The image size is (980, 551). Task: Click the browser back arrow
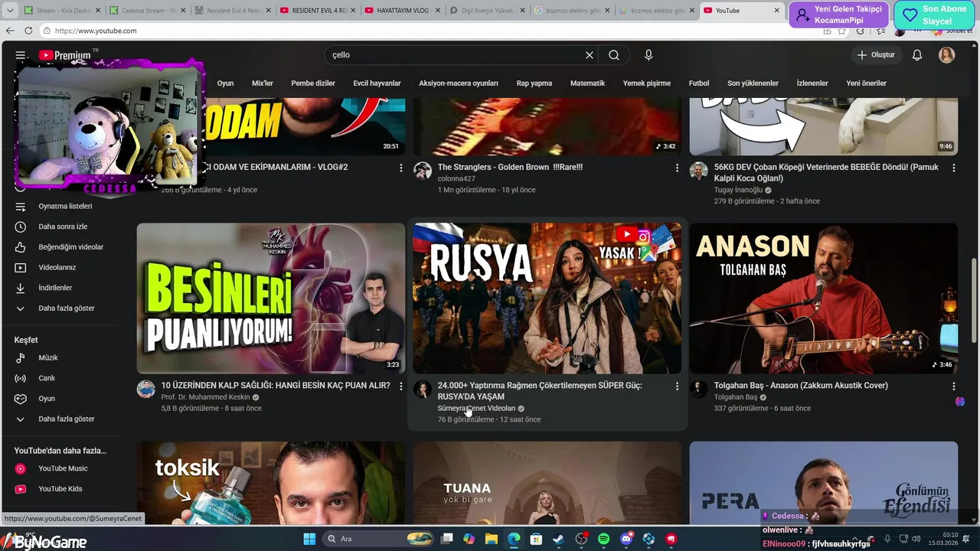pos(10,31)
